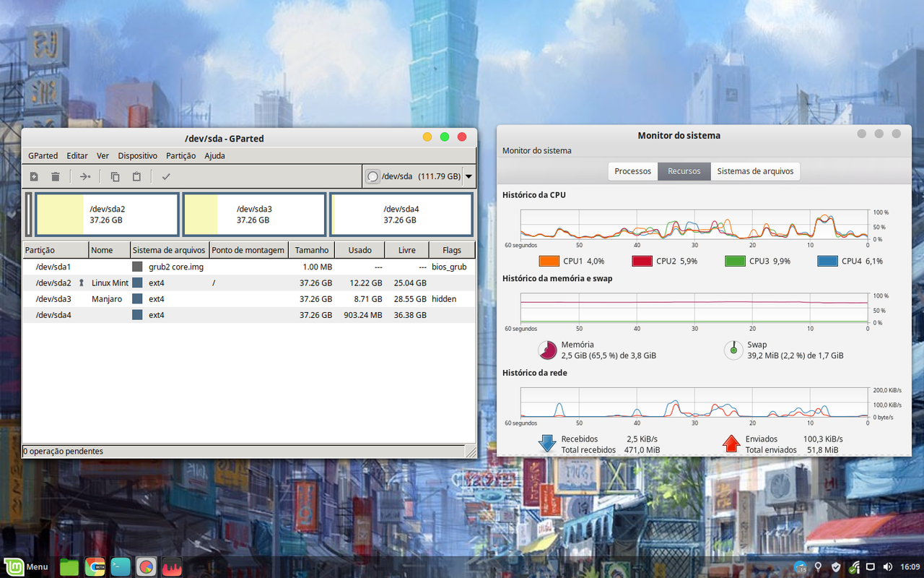Click the Copy partition icon in GParted toolbar
924x578 pixels.
[115, 176]
